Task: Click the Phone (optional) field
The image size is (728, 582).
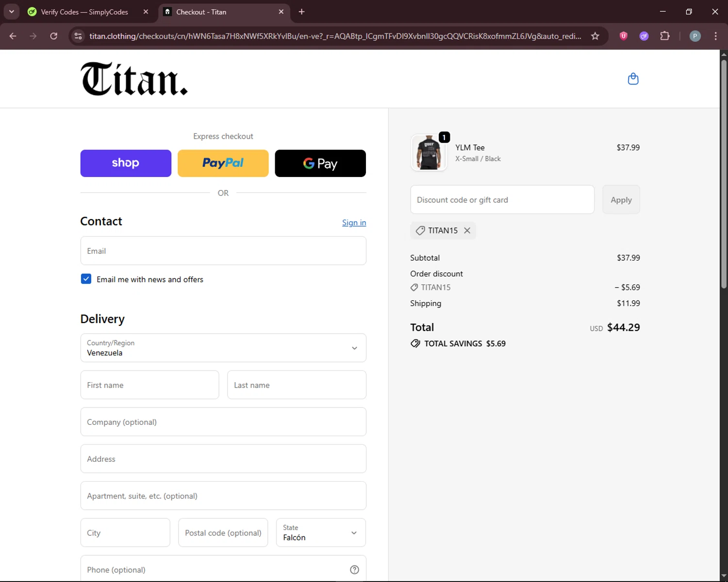Action: point(223,568)
